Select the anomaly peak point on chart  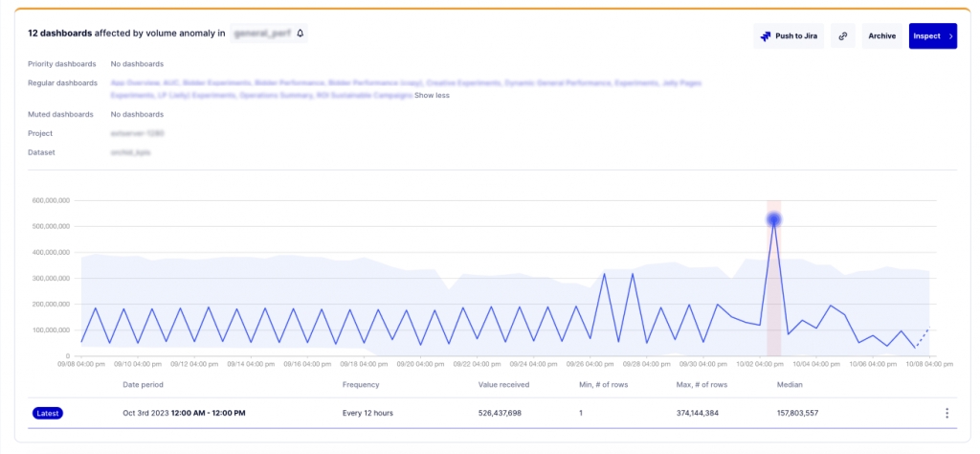[x=774, y=219]
